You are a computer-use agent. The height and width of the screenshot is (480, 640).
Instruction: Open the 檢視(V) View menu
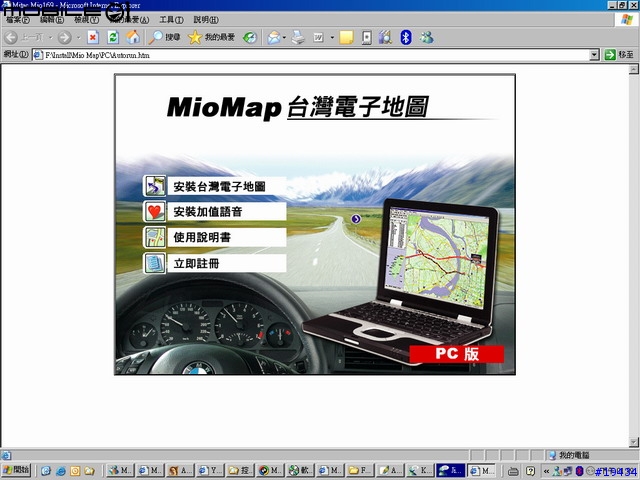[86, 20]
